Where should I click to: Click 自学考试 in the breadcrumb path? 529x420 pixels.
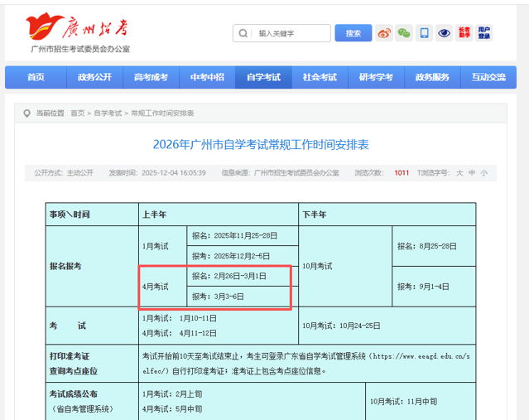click(x=108, y=113)
